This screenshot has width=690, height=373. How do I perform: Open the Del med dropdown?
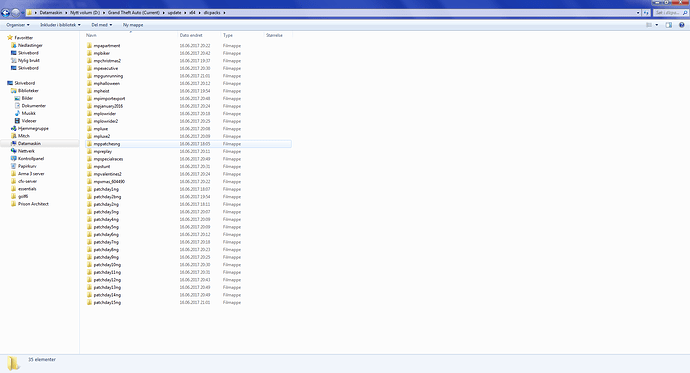coord(102,25)
